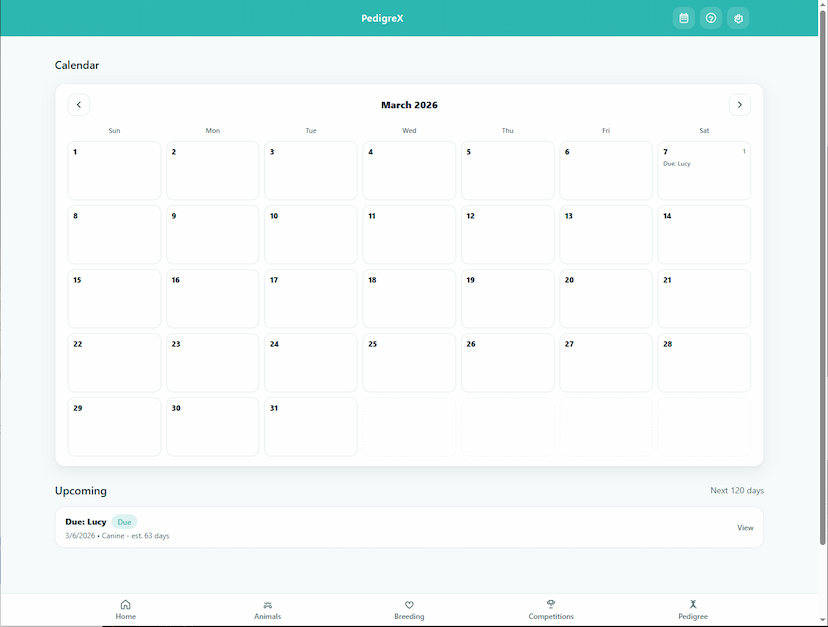Click the Upcoming section heading
The image size is (828, 627).
tap(80, 490)
